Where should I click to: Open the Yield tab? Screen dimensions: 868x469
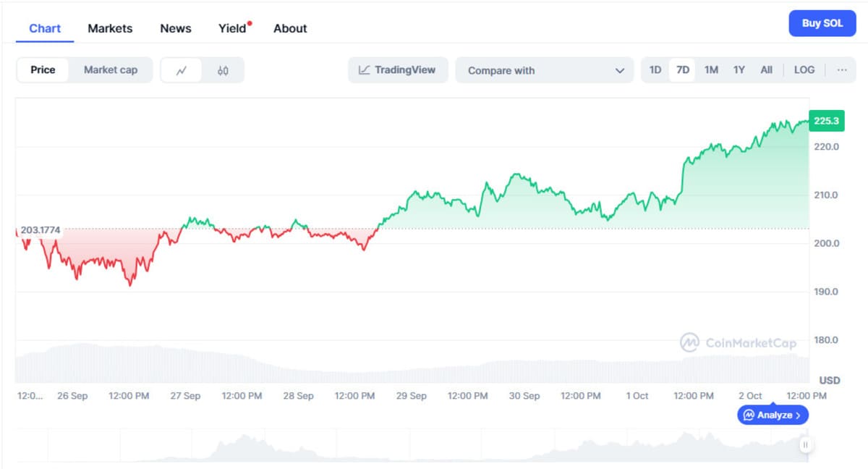click(x=233, y=28)
